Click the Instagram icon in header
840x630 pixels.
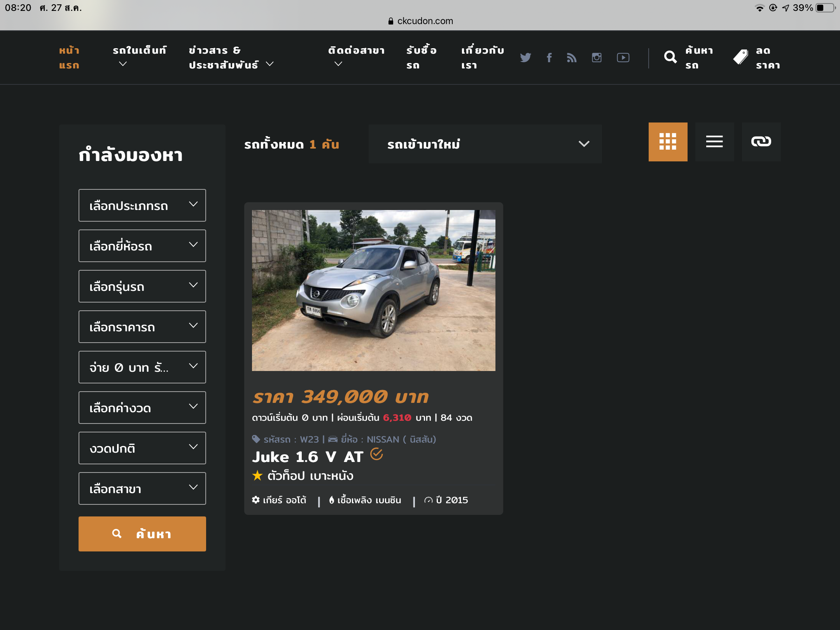(x=597, y=58)
